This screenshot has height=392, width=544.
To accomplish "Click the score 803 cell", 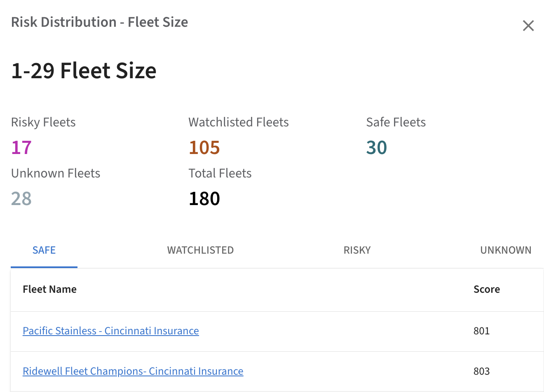I will click(481, 371).
